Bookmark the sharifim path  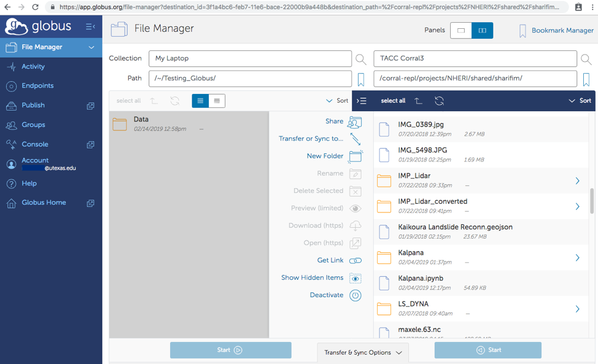pos(586,79)
